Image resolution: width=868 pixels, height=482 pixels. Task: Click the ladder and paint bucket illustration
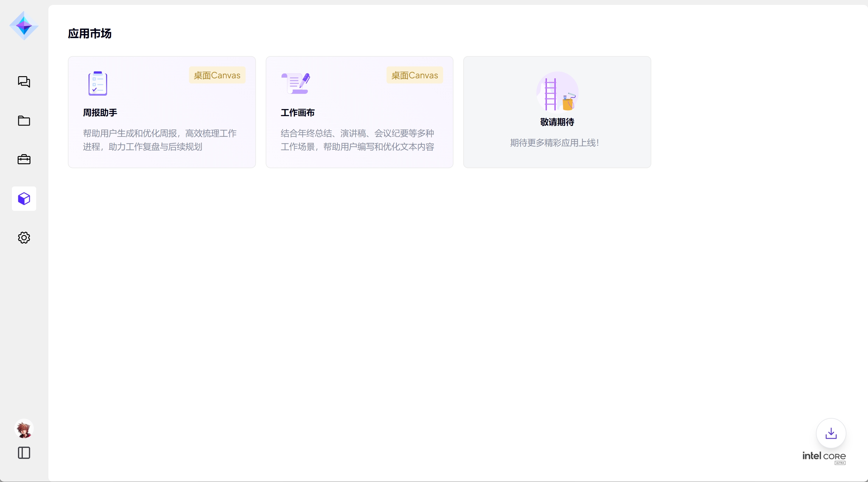557,92
